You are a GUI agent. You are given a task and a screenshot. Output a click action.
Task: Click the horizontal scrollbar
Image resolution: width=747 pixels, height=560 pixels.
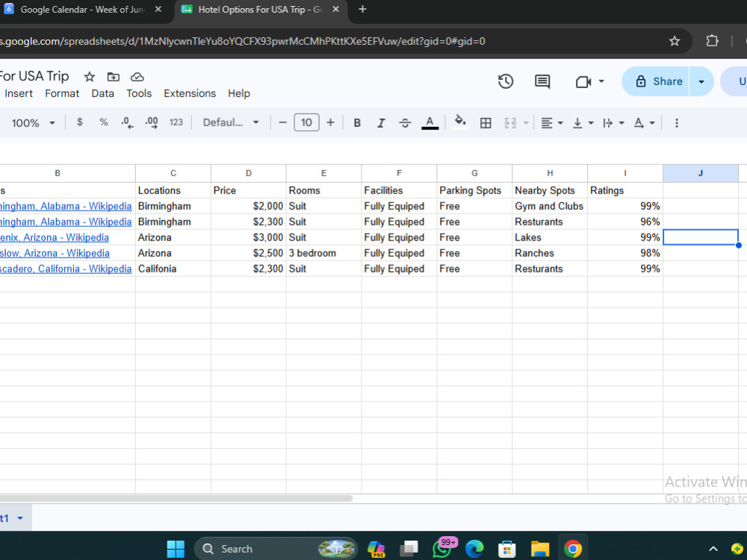click(x=176, y=499)
